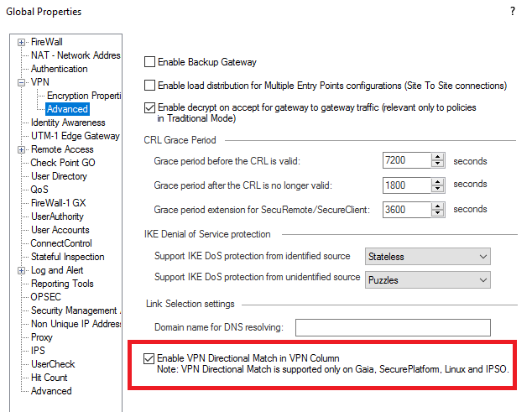Select the highlighted Advanced VPN item
The width and height of the screenshot is (532, 412).
click(67, 109)
